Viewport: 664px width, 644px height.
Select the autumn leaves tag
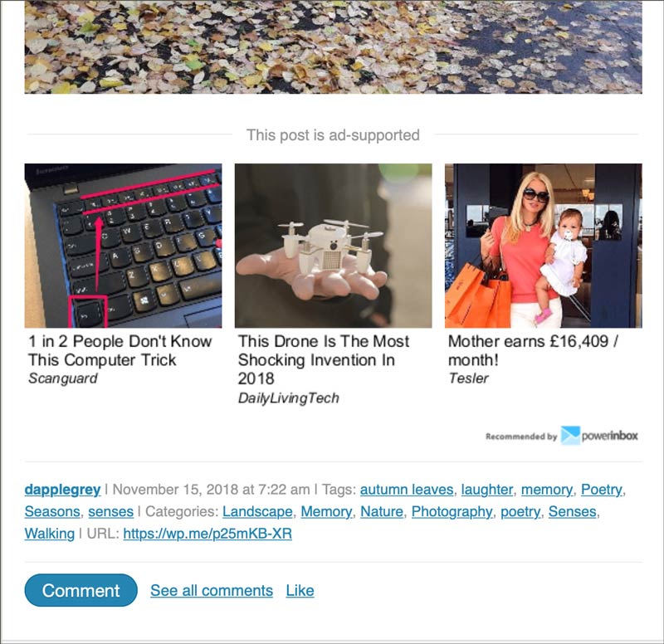pos(407,490)
